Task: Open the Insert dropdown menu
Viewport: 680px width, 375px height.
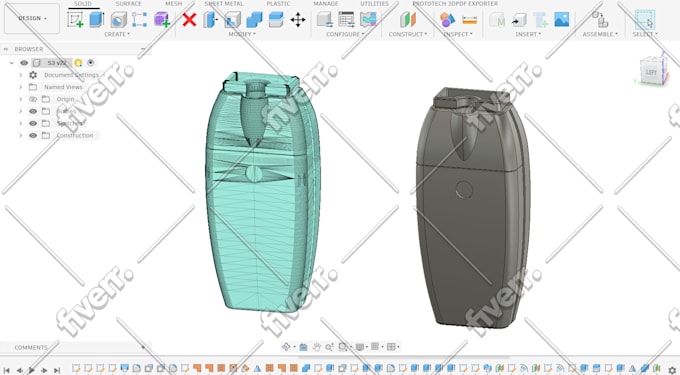Action: point(528,34)
